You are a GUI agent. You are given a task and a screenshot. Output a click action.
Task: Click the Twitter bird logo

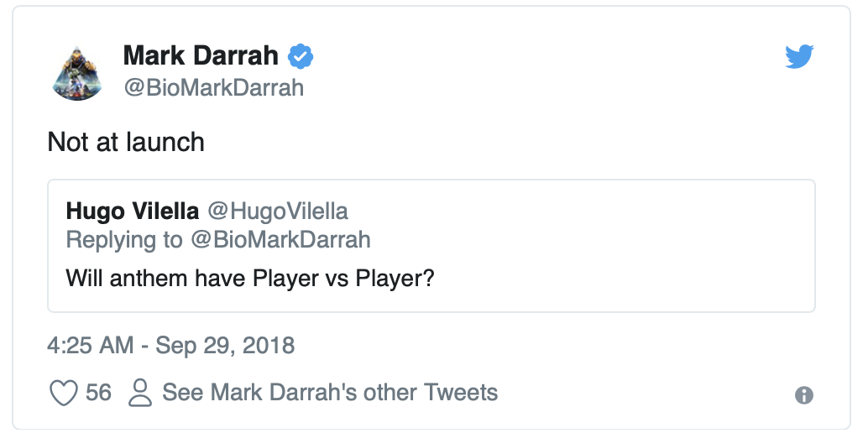pyautogui.click(x=799, y=57)
